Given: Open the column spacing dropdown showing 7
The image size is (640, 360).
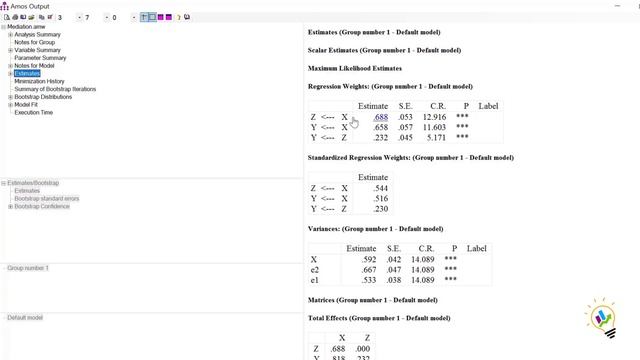Looking at the screenshot, I should pyautogui.click(x=107, y=18).
